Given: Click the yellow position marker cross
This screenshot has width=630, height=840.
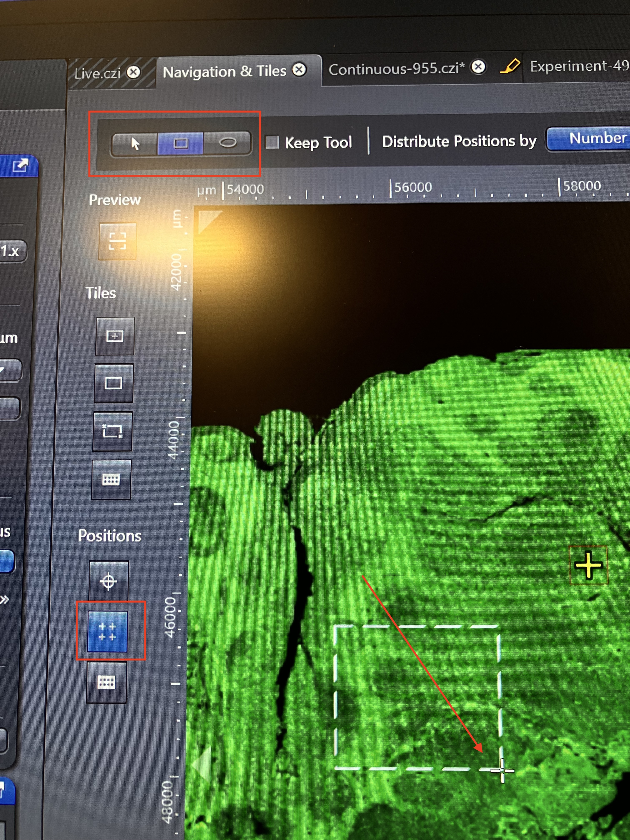Looking at the screenshot, I should 588,565.
